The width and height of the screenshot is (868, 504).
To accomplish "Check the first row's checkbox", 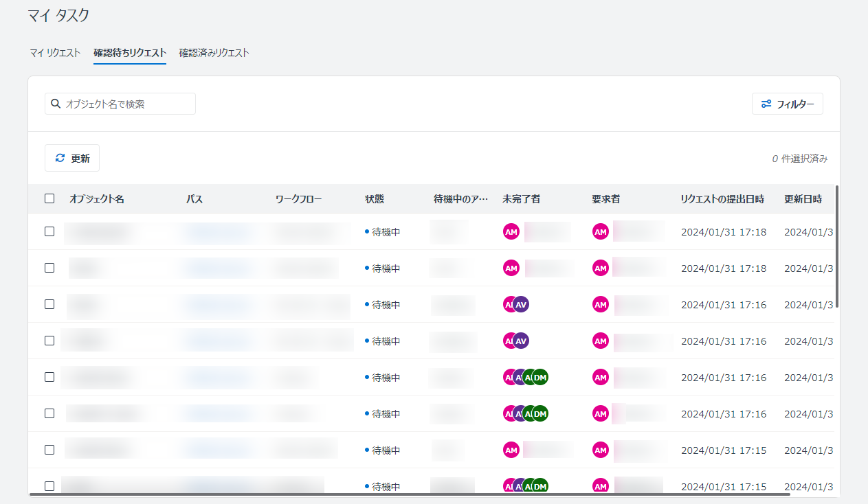I will coord(49,231).
